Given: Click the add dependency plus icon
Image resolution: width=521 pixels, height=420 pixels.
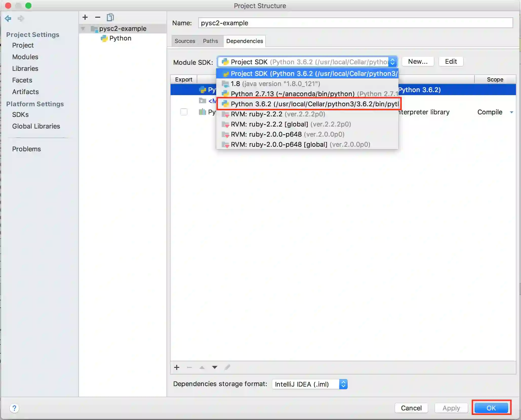Looking at the screenshot, I should tap(177, 367).
